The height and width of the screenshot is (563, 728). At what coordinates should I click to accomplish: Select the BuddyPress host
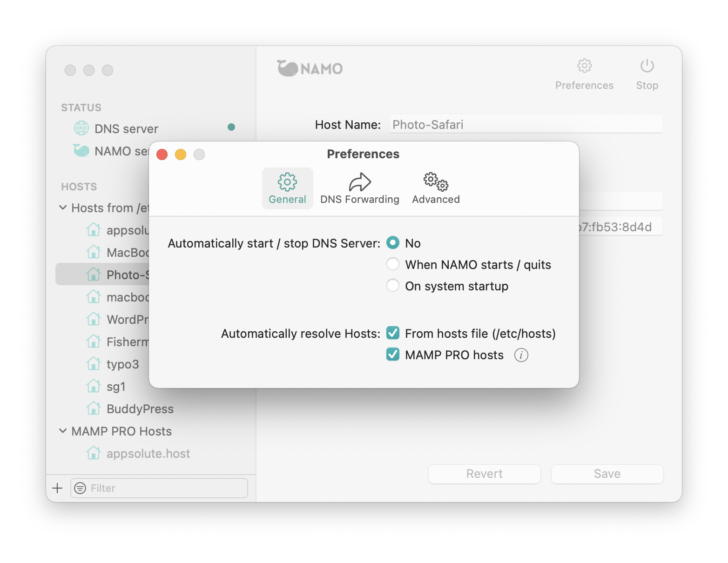click(140, 409)
